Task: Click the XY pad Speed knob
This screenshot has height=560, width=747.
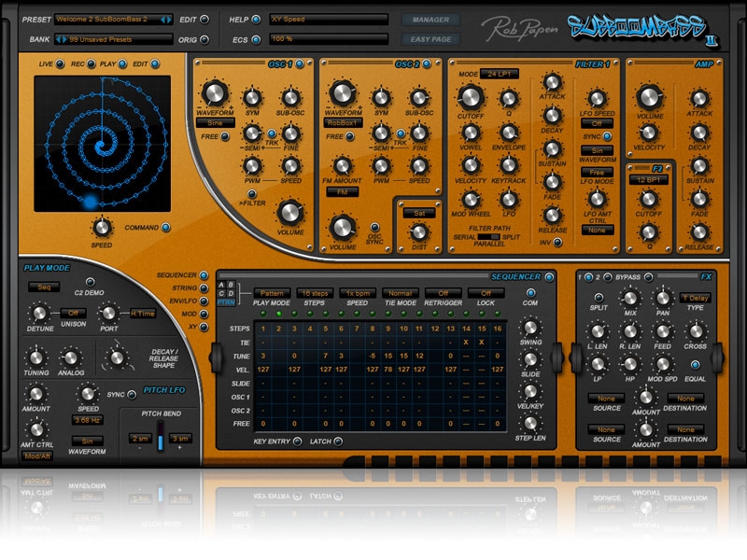Action: click(x=103, y=226)
